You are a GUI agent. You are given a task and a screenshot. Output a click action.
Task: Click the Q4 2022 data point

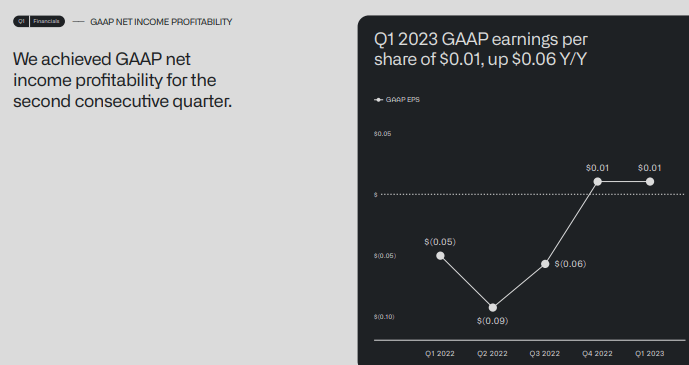pyautogui.click(x=598, y=181)
